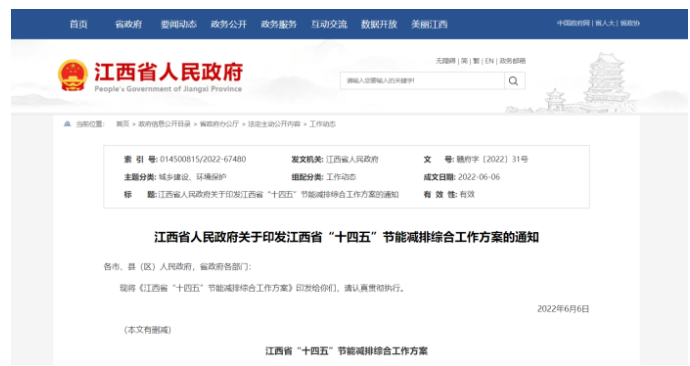
Task: Open 数据开放 navigation item
Action: [x=379, y=24]
